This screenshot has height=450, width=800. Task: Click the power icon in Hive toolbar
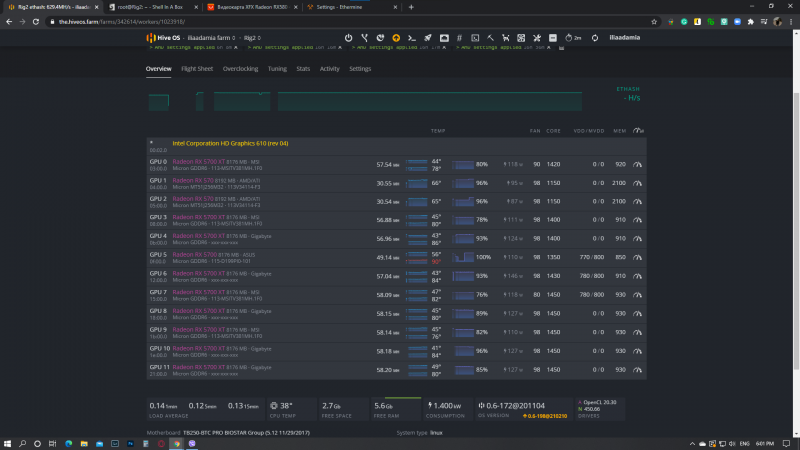(349, 37)
